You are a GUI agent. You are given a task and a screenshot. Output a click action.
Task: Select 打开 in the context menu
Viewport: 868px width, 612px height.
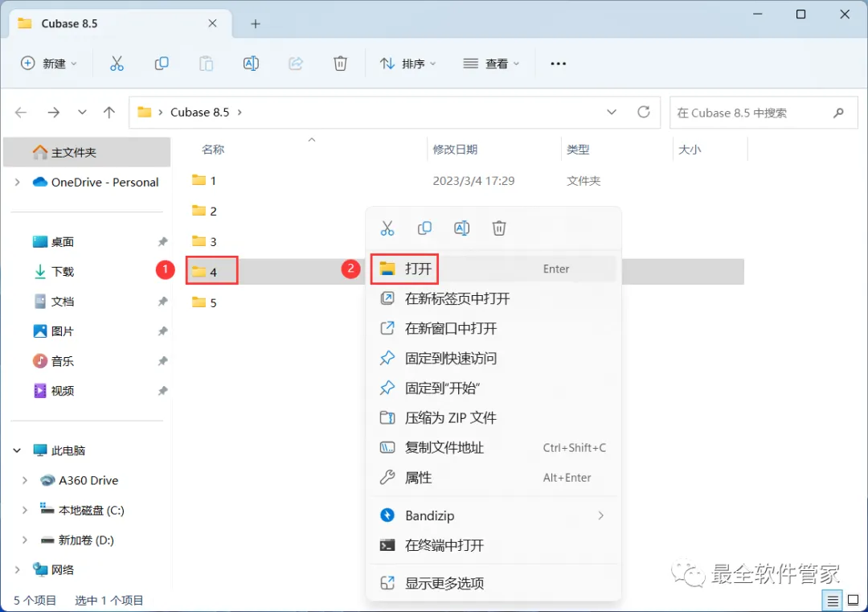pos(493,269)
